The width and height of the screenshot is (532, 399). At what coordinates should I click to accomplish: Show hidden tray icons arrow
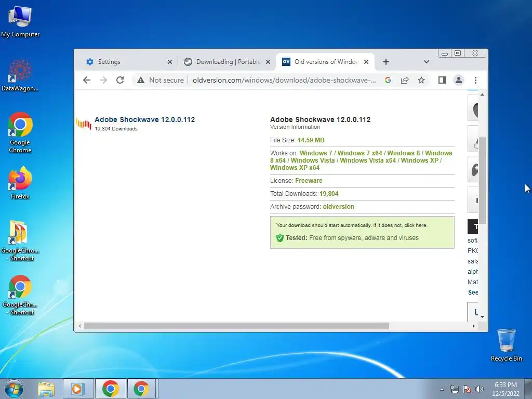click(x=442, y=389)
